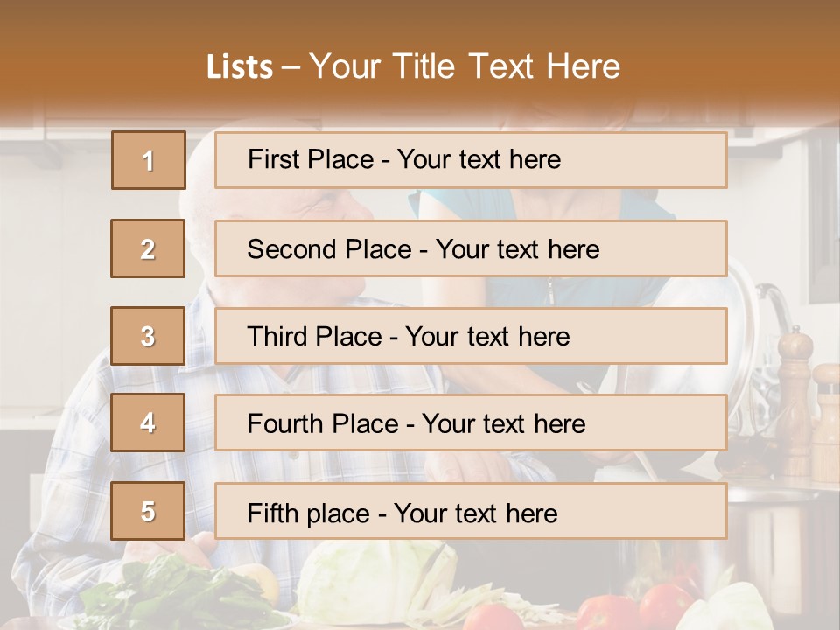Image resolution: width=840 pixels, height=630 pixels.
Task: Click the number 3 box
Action: tap(149, 336)
